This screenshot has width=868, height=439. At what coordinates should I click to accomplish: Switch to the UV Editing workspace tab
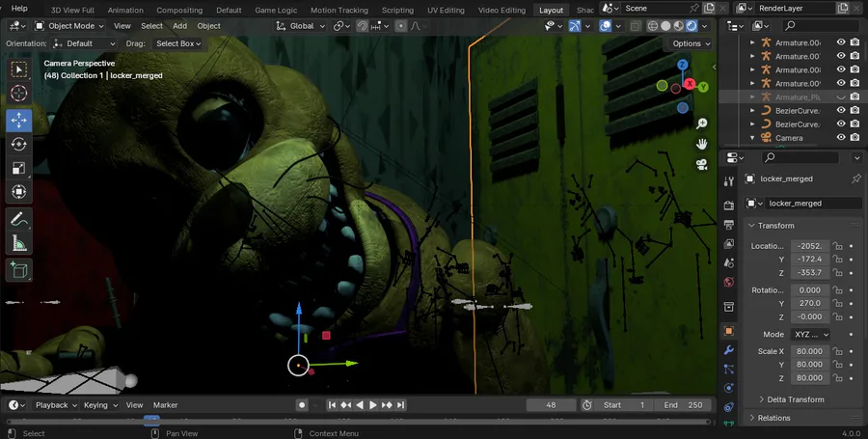(x=448, y=10)
